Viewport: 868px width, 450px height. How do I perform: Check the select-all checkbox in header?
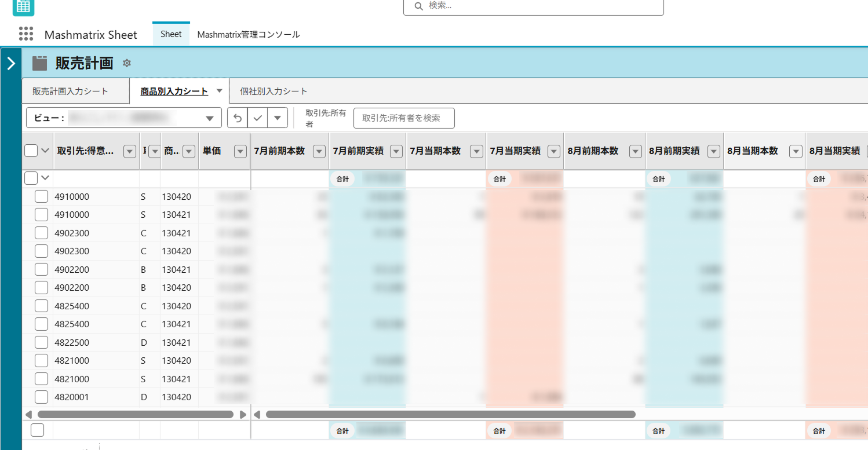pos(31,151)
